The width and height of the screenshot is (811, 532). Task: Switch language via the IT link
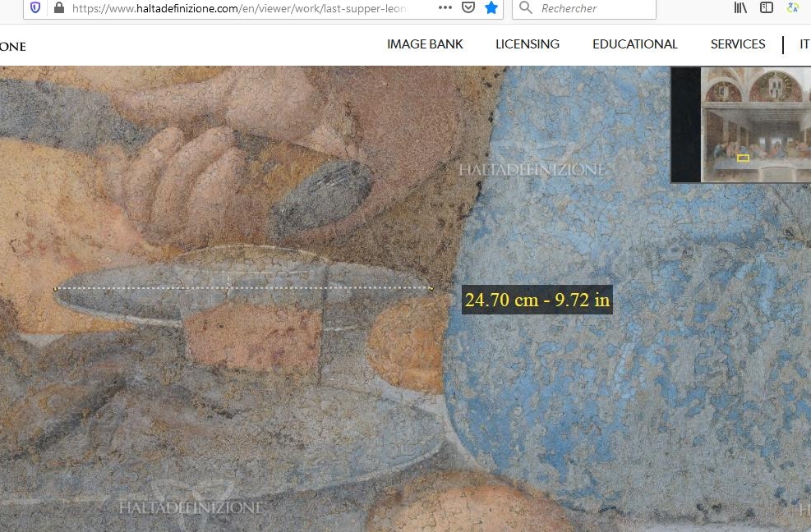804,44
